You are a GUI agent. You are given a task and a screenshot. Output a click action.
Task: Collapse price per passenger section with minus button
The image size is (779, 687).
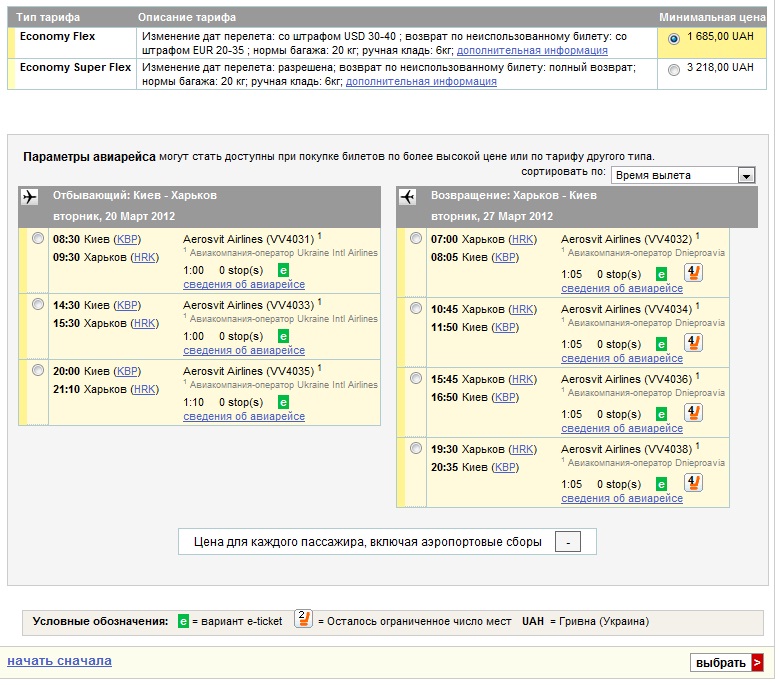567,542
